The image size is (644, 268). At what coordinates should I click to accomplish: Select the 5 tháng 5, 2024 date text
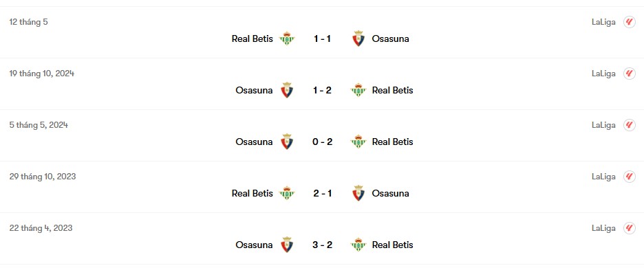pos(39,125)
